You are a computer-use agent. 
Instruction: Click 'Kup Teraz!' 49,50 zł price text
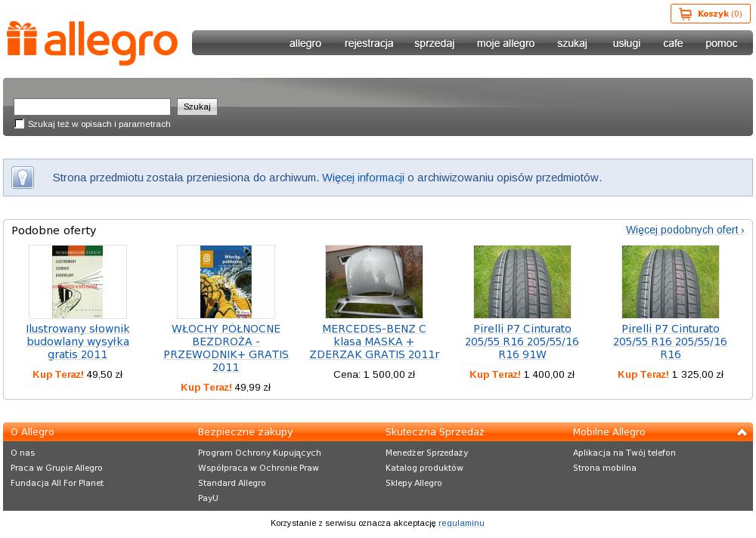tap(78, 375)
